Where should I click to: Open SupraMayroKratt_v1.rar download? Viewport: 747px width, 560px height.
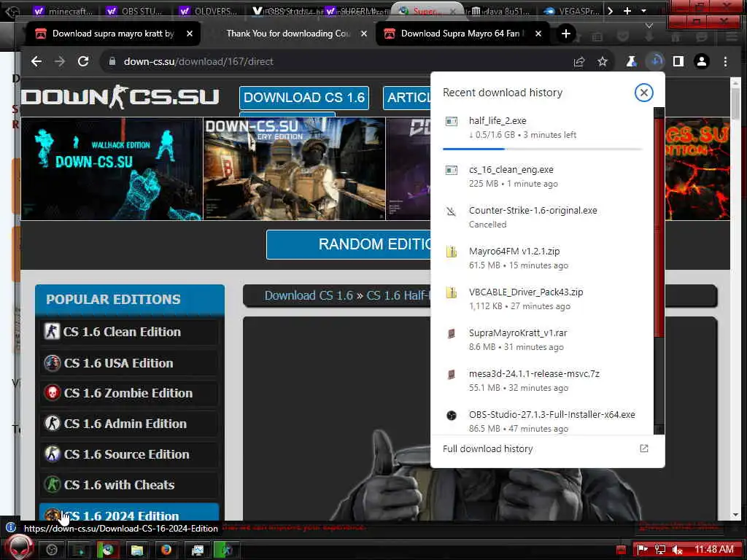pyautogui.click(x=542, y=340)
